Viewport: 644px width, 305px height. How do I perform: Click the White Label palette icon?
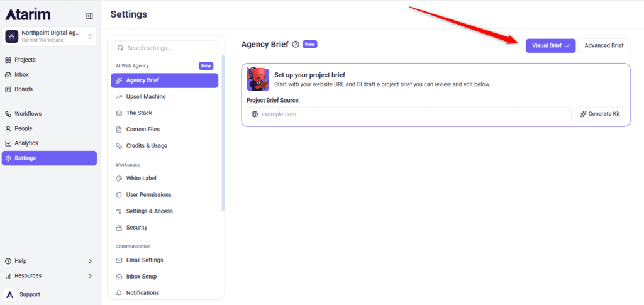point(119,179)
